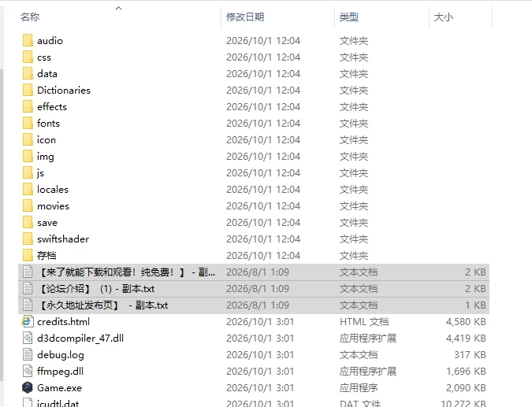The height and width of the screenshot is (407, 532).
Task: Click the credits.html browser icon
Action: [x=28, y=322]
